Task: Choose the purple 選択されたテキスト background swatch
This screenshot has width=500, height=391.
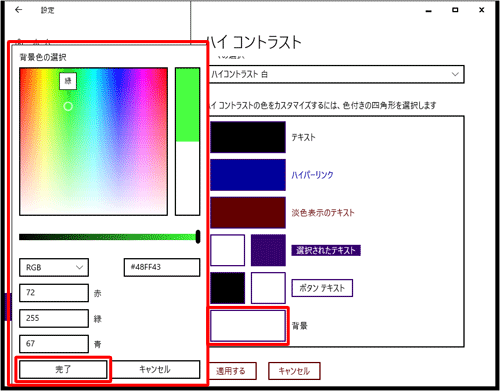Action: pyautogui.click(x=268, y=250)
